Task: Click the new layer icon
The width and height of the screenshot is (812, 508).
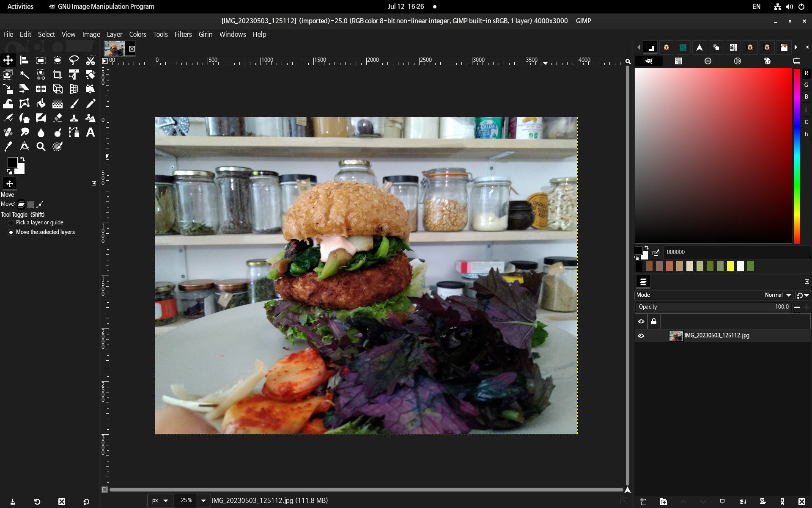Action: [643, 502]
